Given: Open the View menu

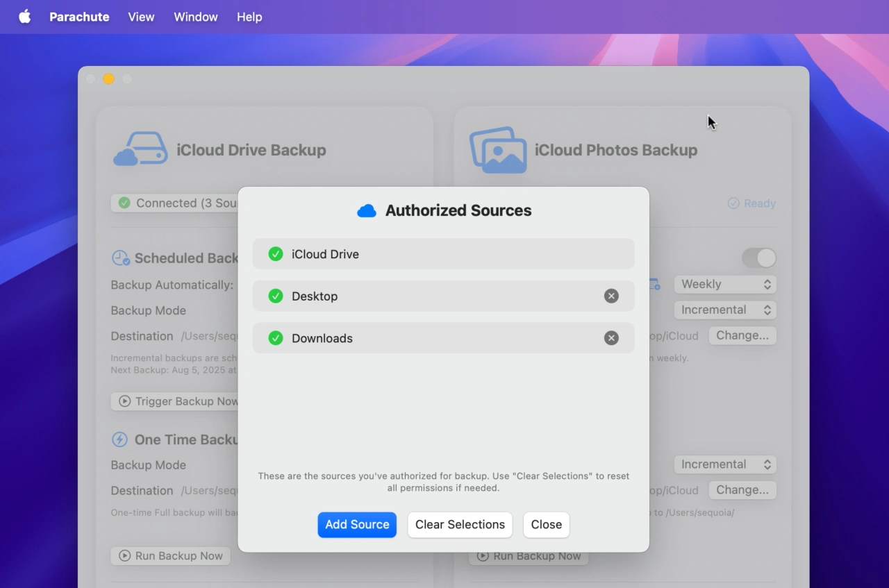Looking at the screenshot, I should click(141, 17).
